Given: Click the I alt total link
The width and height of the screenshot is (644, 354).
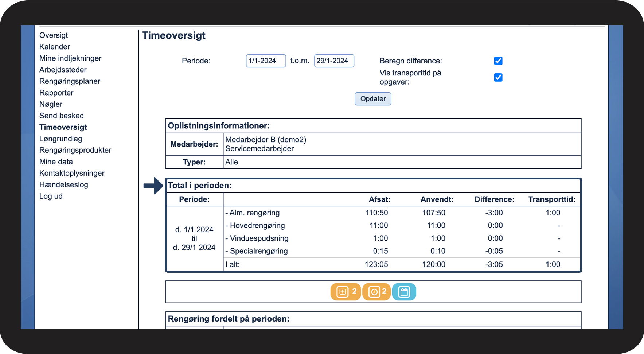Looking at the screenshot, I should click(233, 264).
